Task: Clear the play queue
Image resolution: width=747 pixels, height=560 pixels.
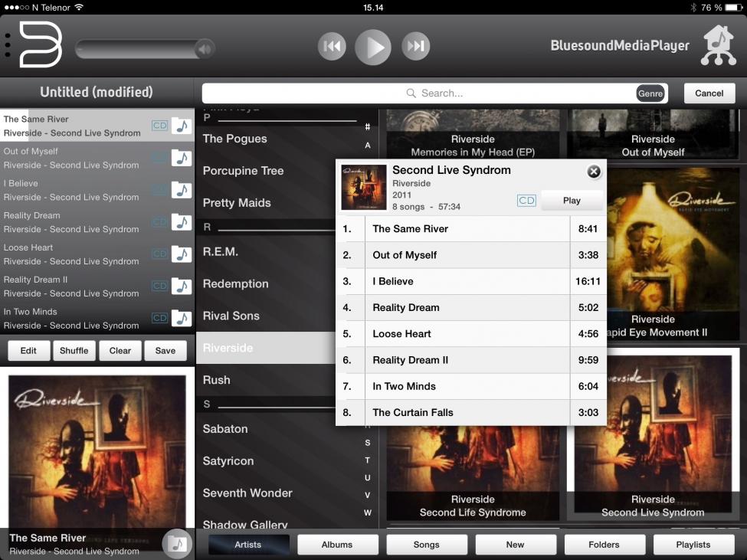Action: [120, 350]
